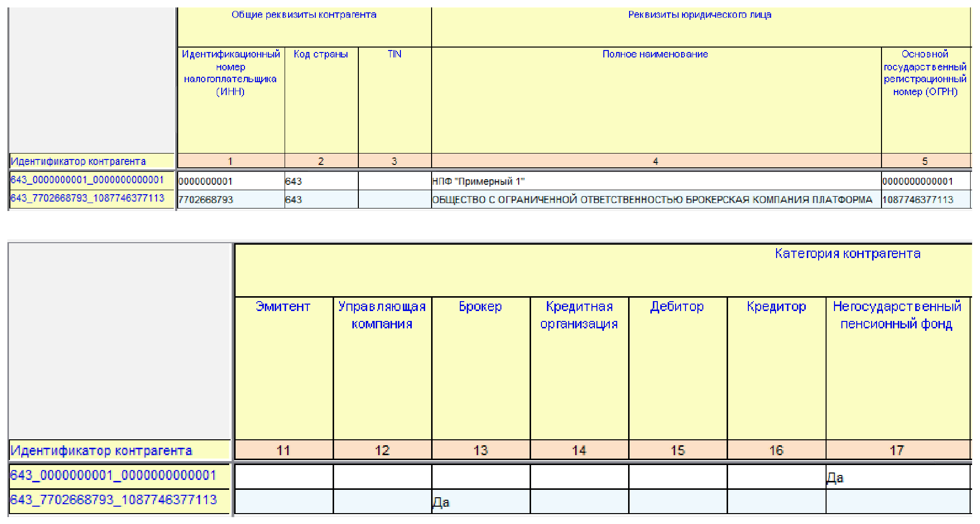Click the 'Полное наименование' column header

(x=656, y=100)
